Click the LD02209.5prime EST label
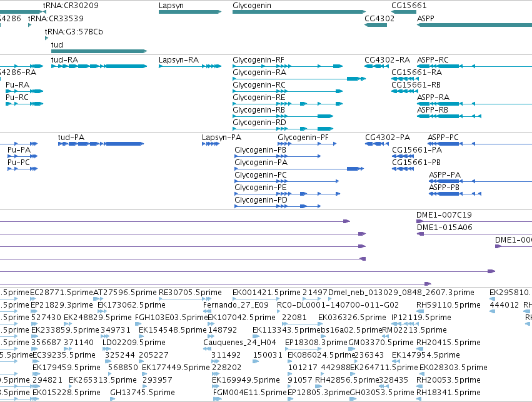This screenshot has height=402, width=532. tap(134, 343)
